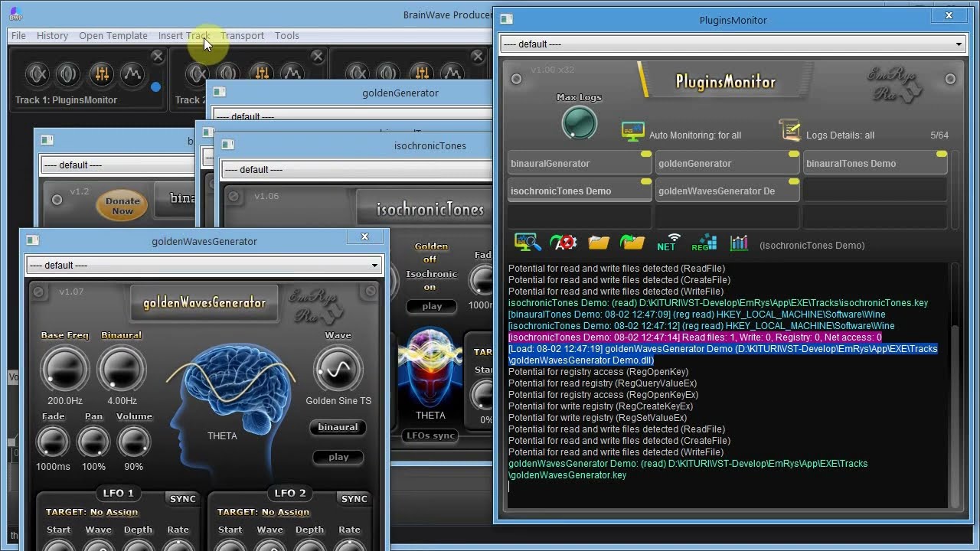
Task: Toggle yellow indicator on goldenGenerator slot
Action: [x=794, y=155]
